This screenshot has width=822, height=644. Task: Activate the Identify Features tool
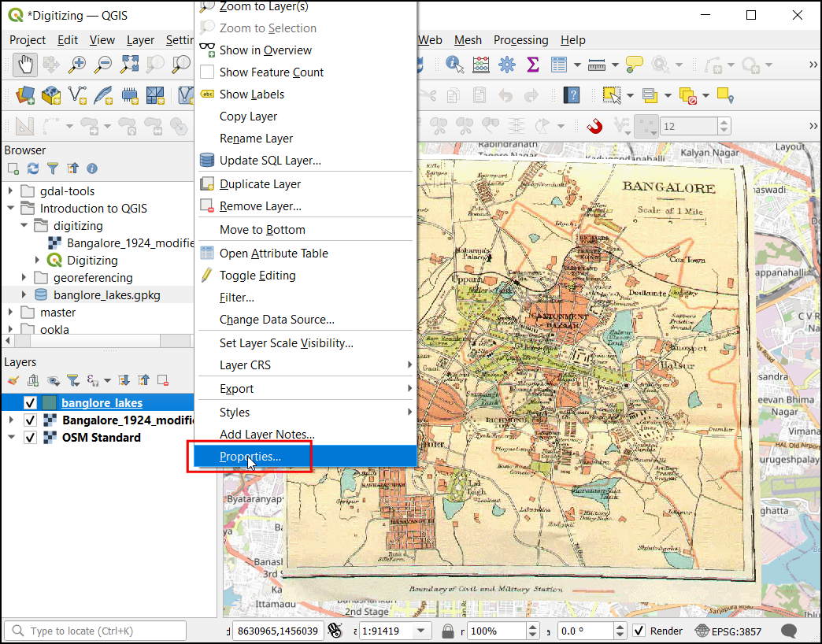(454, 65)
